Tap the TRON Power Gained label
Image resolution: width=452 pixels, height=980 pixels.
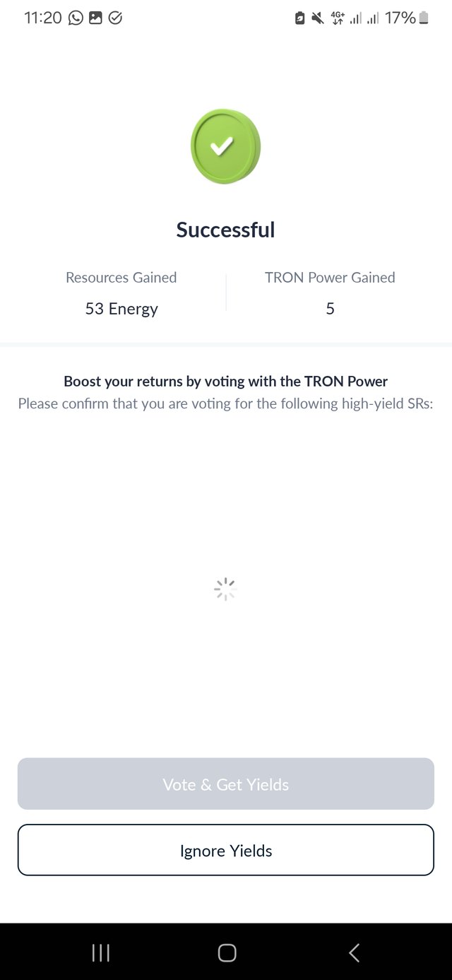point(330,278)
